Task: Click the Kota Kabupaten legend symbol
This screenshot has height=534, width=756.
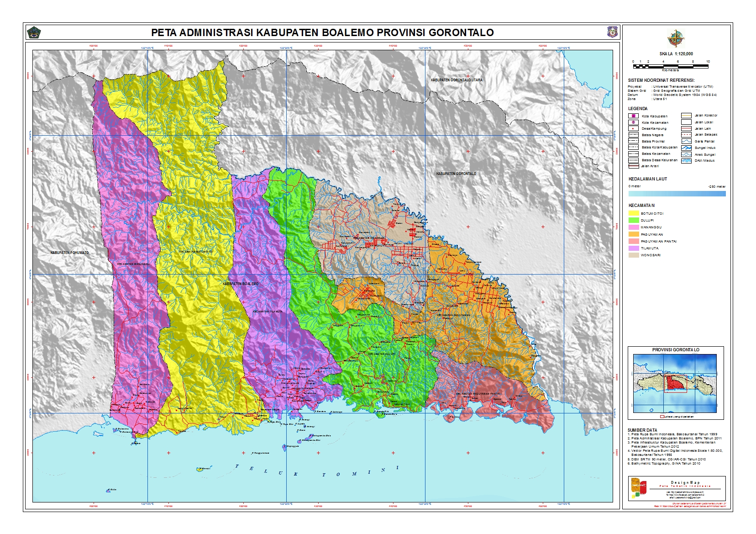Action: pos(633,116)
